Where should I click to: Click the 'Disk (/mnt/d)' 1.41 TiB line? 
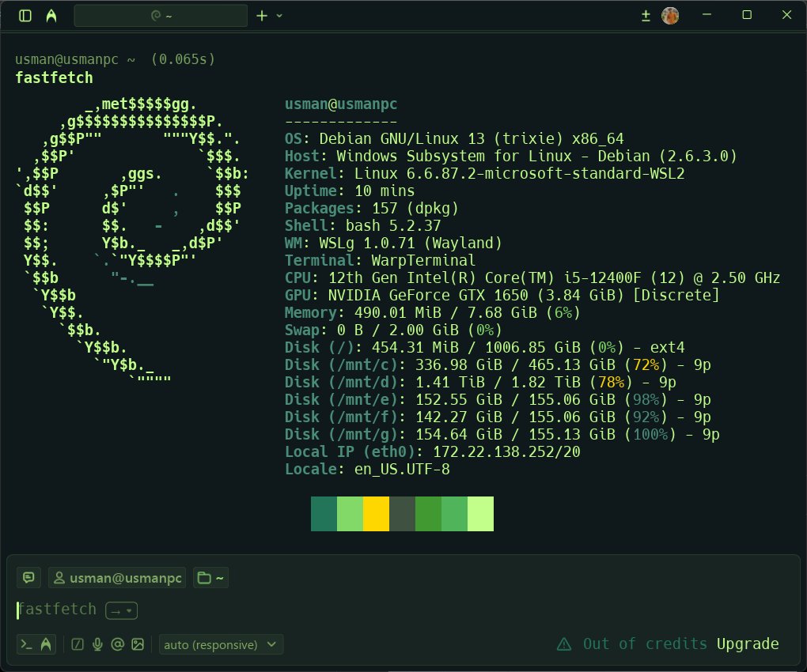coord(480,382)
